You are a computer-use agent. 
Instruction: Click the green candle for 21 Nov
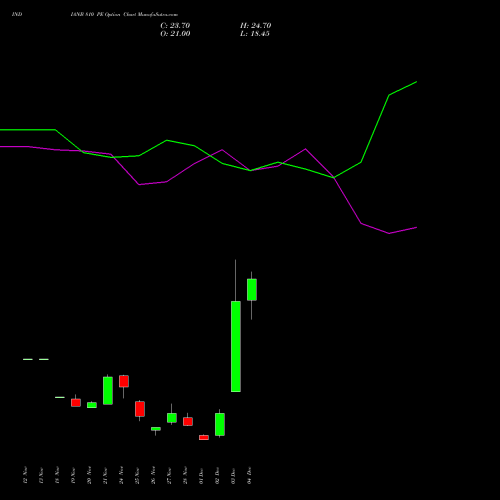point(108,391)
